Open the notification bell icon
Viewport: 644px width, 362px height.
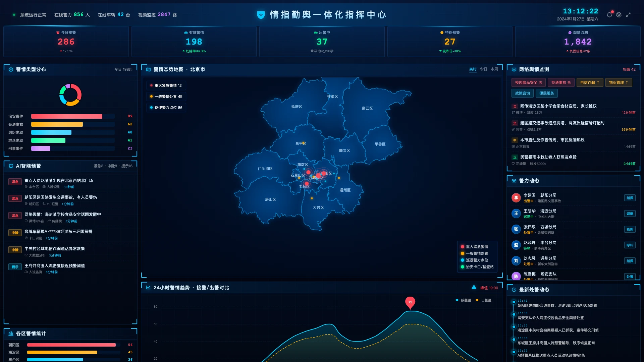coord(609,15)
